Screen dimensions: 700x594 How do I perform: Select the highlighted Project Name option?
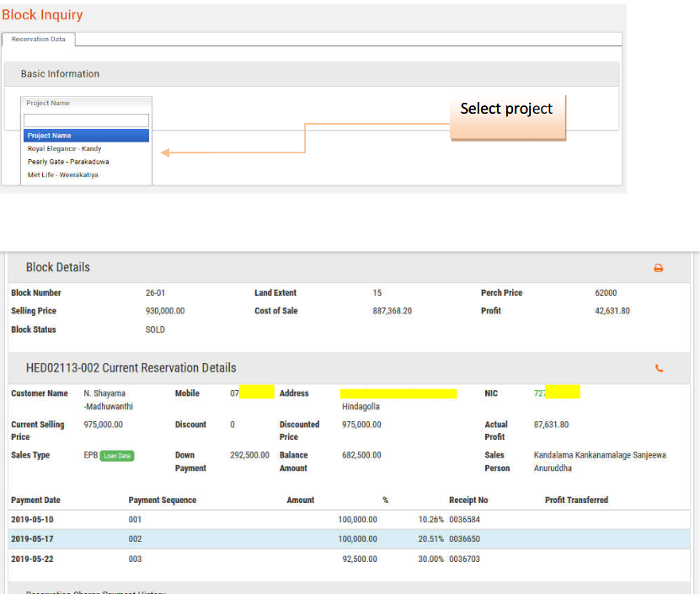tap(86, 136)
